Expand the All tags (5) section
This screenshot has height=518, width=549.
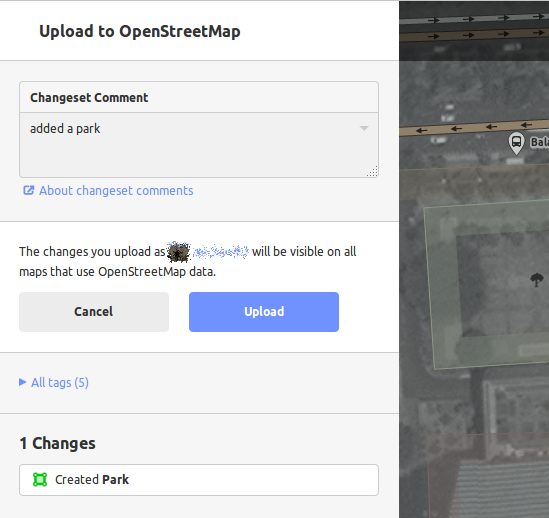click(54, 382)
